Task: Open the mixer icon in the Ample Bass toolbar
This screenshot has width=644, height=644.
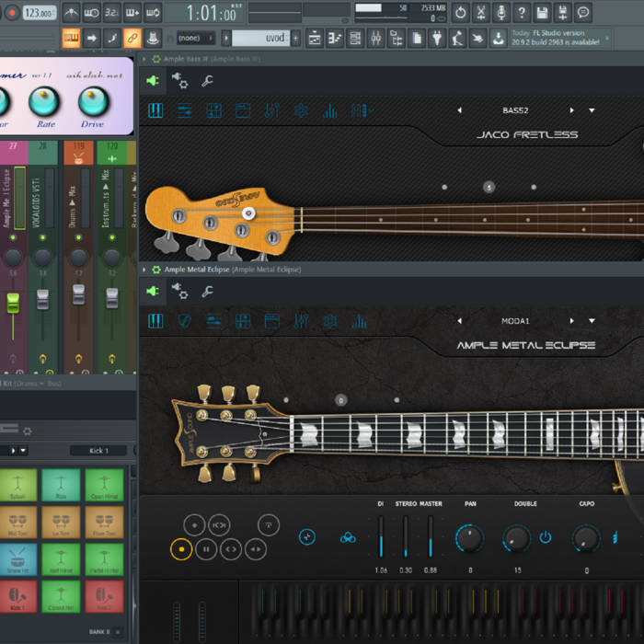Action: [271, 111]
